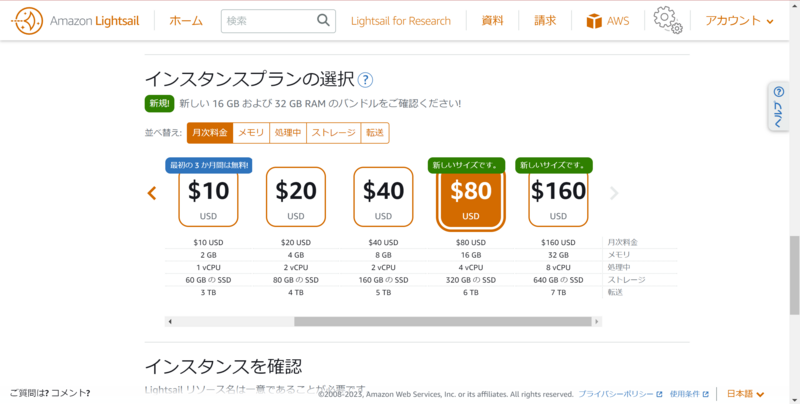Click the '5 TB' transfer cell

(x=383, y=292)
